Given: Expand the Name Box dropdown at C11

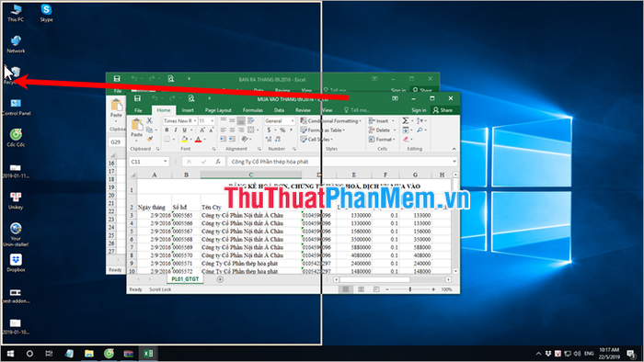Looking at the screenshot, I should point(165,162).
